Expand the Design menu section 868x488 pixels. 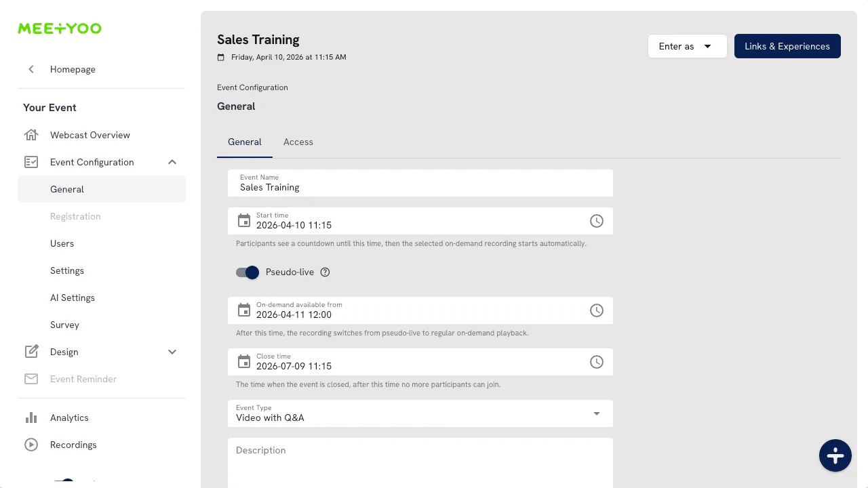click(172, 352)
